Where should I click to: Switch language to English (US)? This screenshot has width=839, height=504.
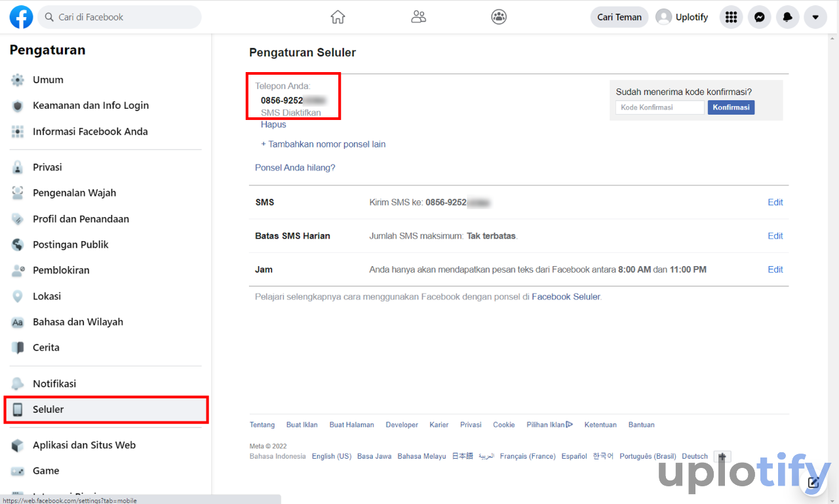point(332,456)
